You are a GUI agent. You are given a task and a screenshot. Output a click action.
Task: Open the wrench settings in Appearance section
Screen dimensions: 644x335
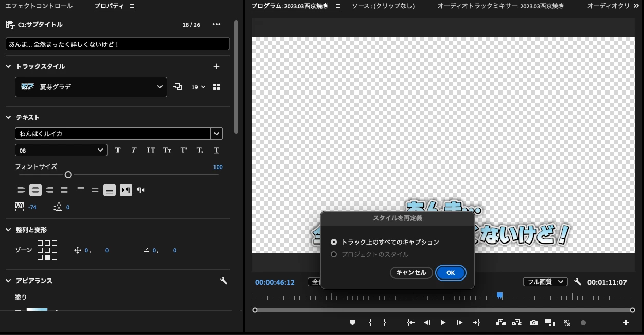click(x=224, y=281)
